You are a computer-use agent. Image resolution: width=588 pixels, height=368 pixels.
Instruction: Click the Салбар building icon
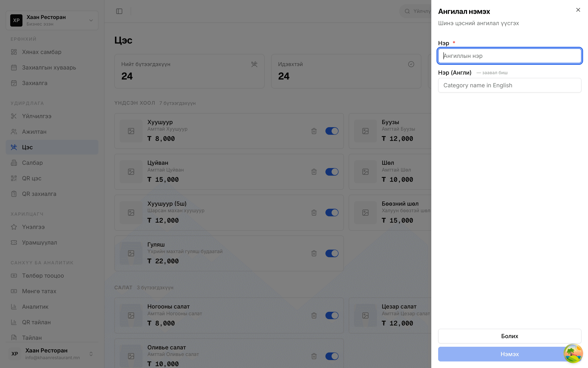coord(14,163)
